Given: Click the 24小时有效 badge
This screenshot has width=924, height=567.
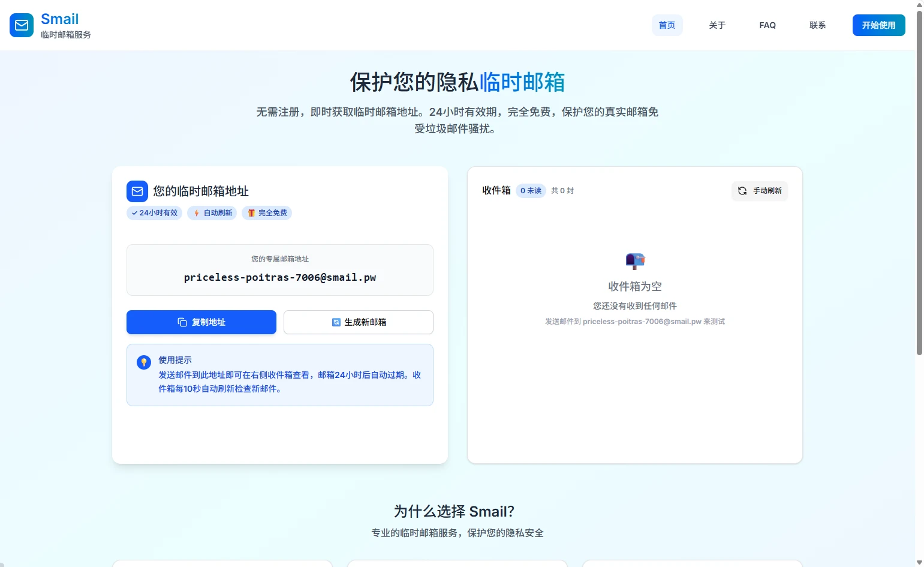Looking at the screenshot, I should click(x=155, y=213).
